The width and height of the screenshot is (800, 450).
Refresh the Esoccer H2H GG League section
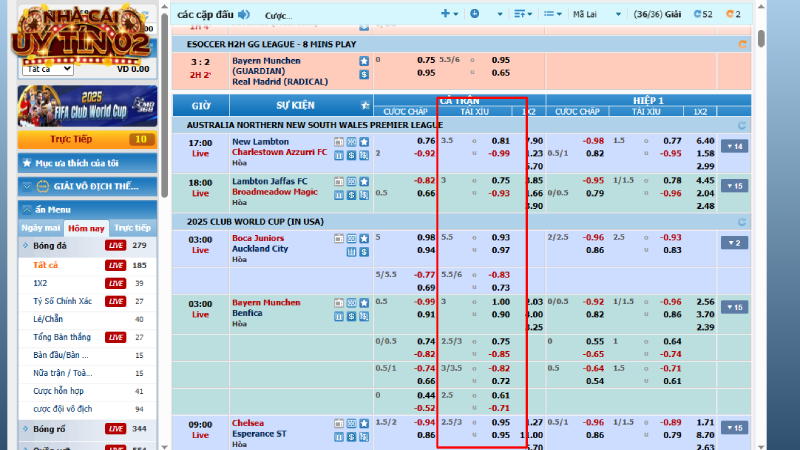(741, 44)
